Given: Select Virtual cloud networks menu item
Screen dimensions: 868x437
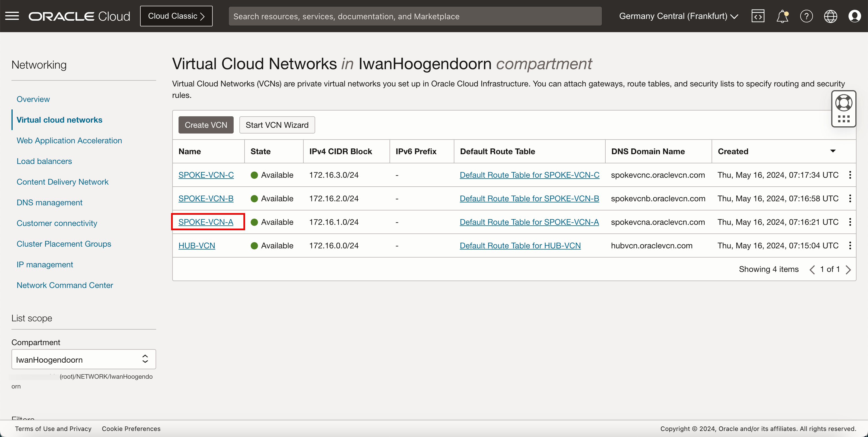Looking at the screenshot, I should [60, 119].
